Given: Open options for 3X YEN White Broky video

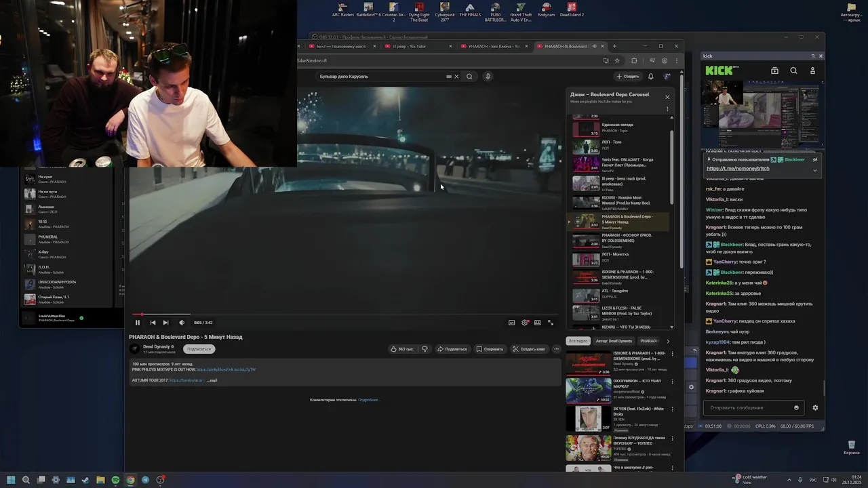Looking at the screenshot, I should 673,409.
